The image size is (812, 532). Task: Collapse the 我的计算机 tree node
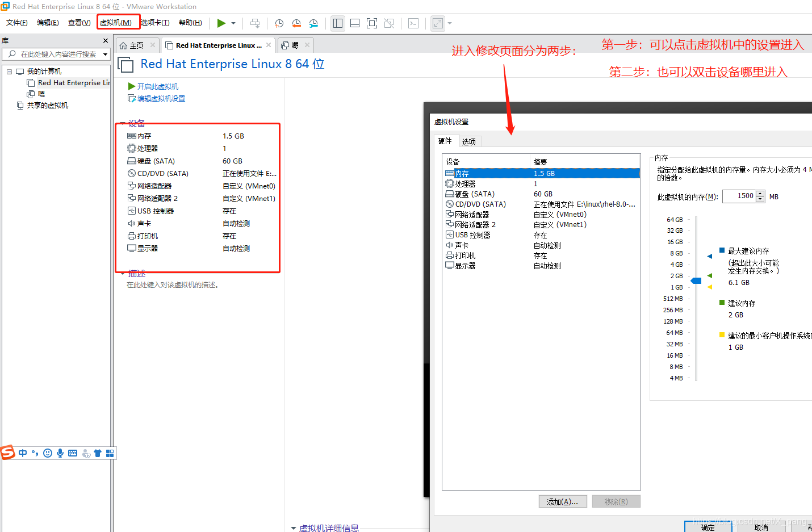[10, 72]
